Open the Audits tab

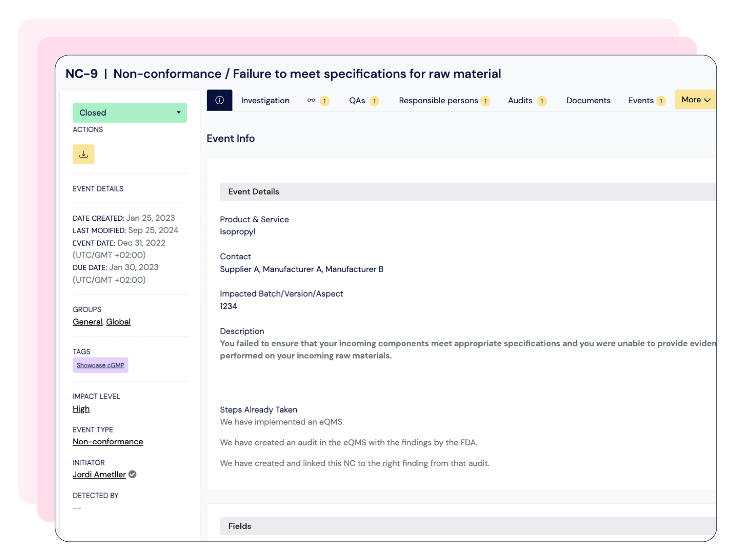[527, 101]
